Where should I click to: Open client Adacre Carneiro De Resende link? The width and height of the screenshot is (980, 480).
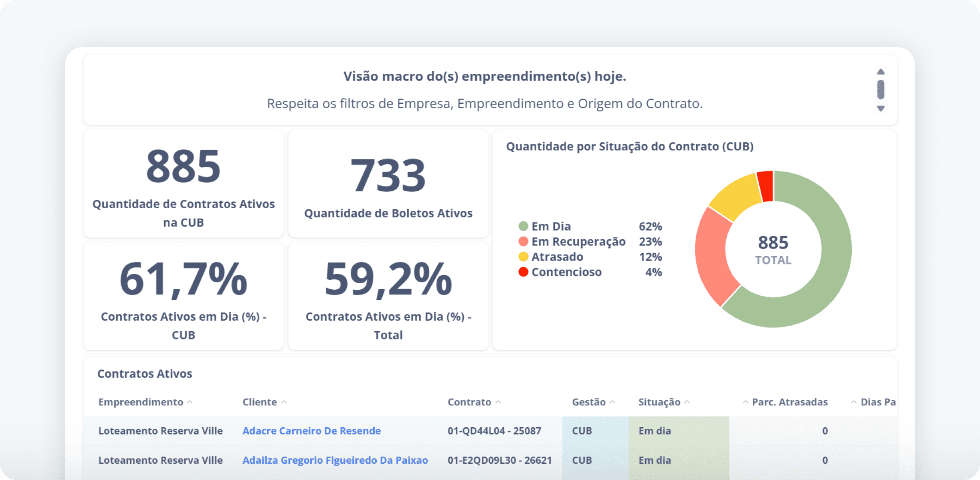pyautogui.click(x=312, y=431)
